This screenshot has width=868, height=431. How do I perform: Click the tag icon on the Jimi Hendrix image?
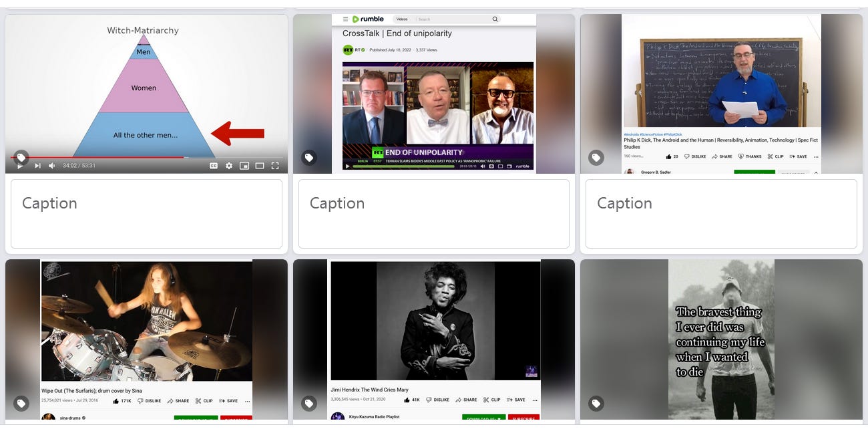click(308, 404)
